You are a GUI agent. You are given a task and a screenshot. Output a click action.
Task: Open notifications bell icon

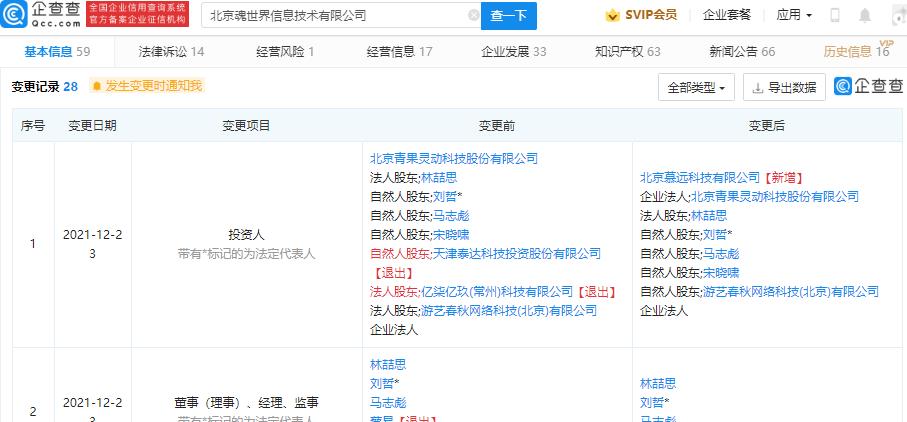pos(865,15)
